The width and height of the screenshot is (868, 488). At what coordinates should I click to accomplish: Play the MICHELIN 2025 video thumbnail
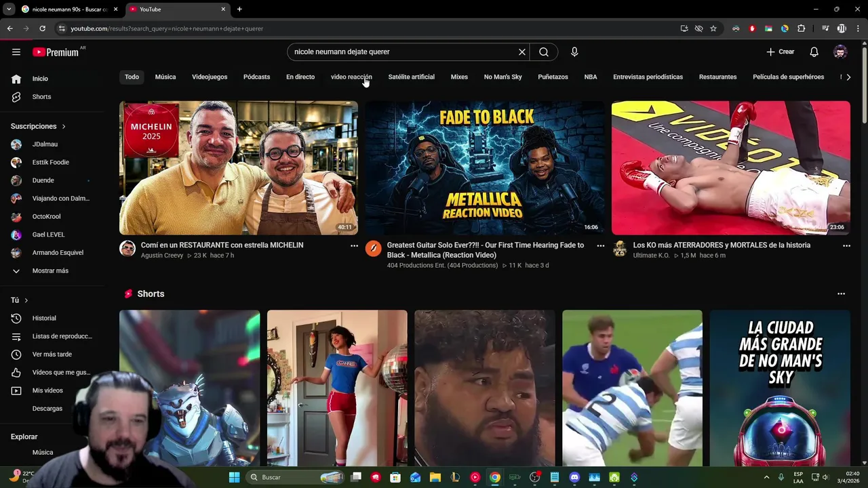pos(239,168)
